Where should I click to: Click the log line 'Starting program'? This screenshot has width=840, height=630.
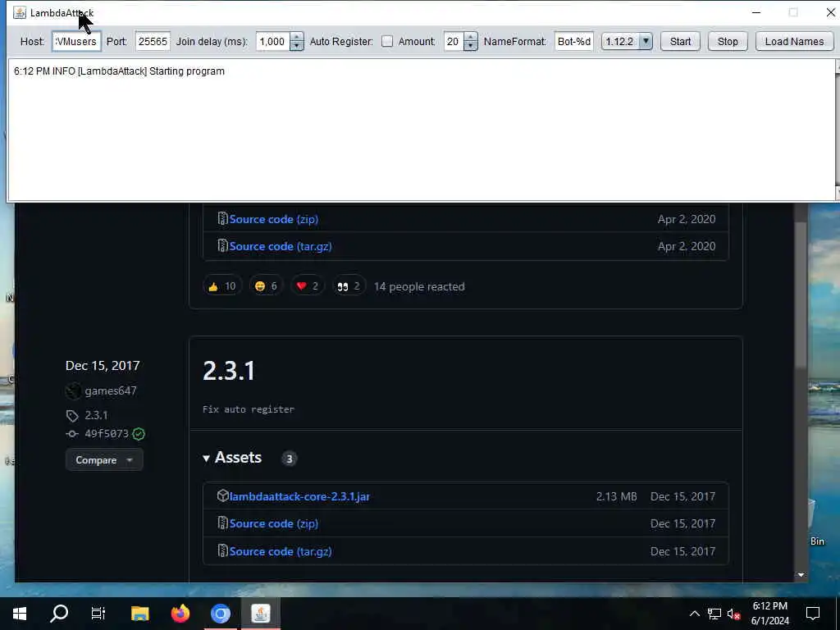[119, 71]
